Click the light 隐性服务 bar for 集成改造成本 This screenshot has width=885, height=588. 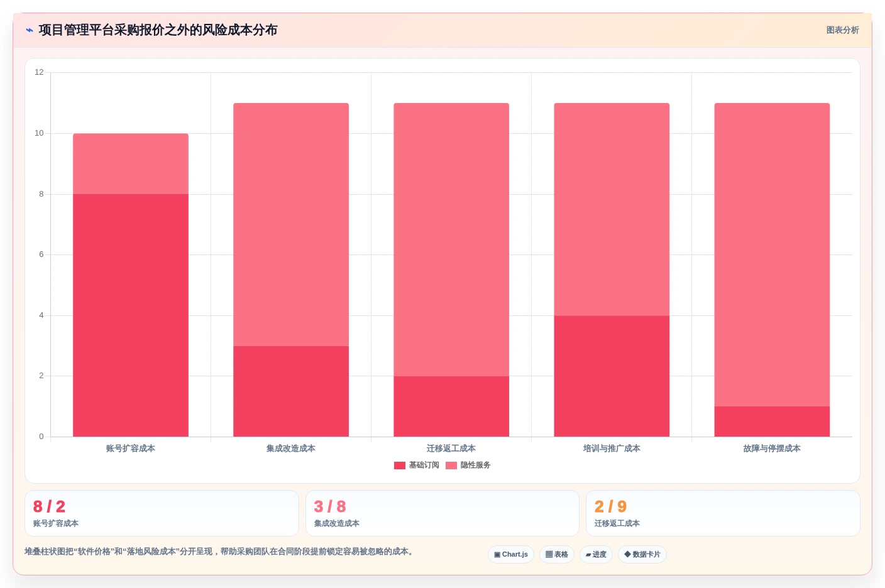click(x=291, y=224)
